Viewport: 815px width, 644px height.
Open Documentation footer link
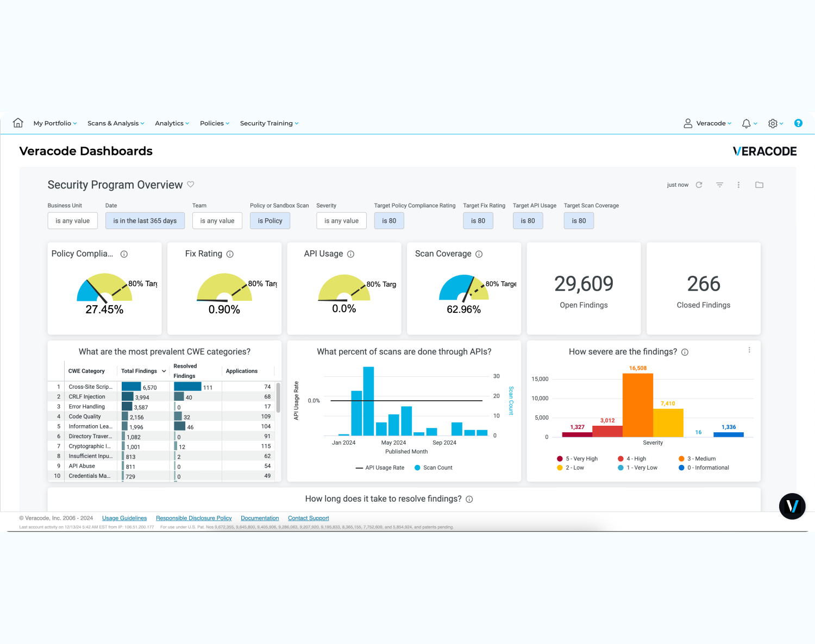(x=260, y=518)
